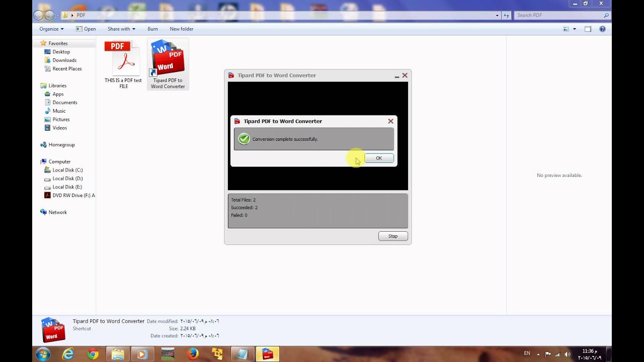Open Local Disk (E:)

[67, 187]
